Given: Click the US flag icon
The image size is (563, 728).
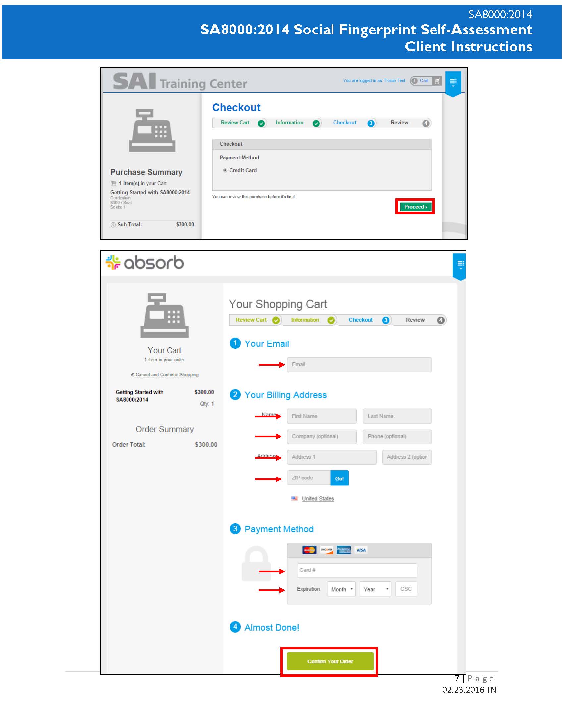Looking at the screenshot, I should (294, 499).
